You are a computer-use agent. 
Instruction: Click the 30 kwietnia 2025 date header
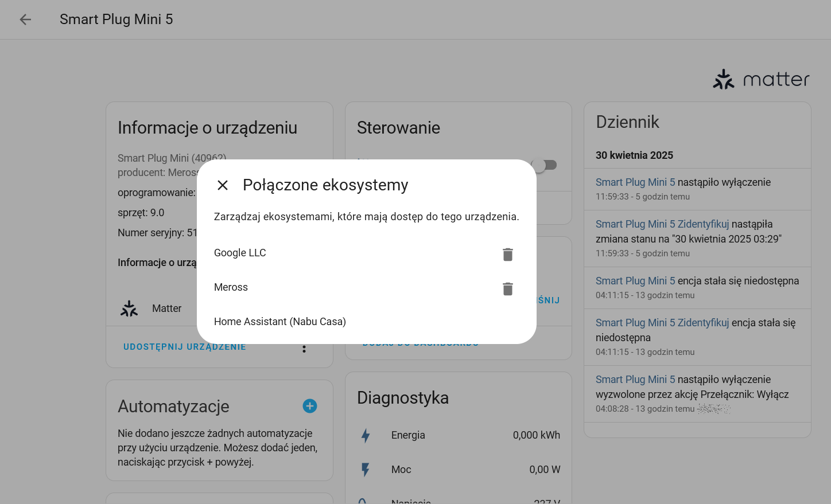click(x=634, y=155)
